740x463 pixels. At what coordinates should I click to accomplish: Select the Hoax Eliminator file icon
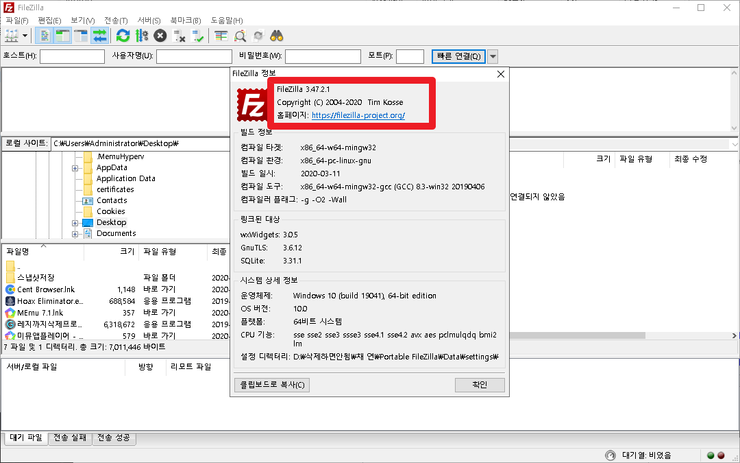pos(10,301)
